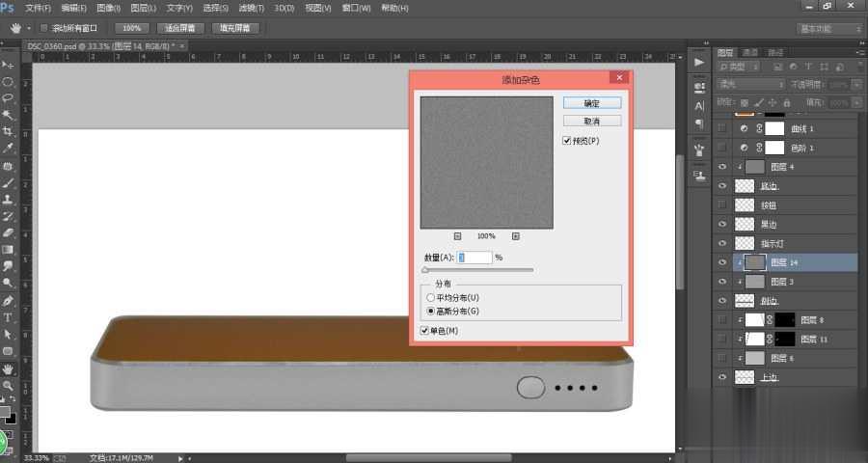Image resolution: width=868 pixels, height=463 pixels.
Task: Open the 滤镜(T) menu
Action: (252, 9)
